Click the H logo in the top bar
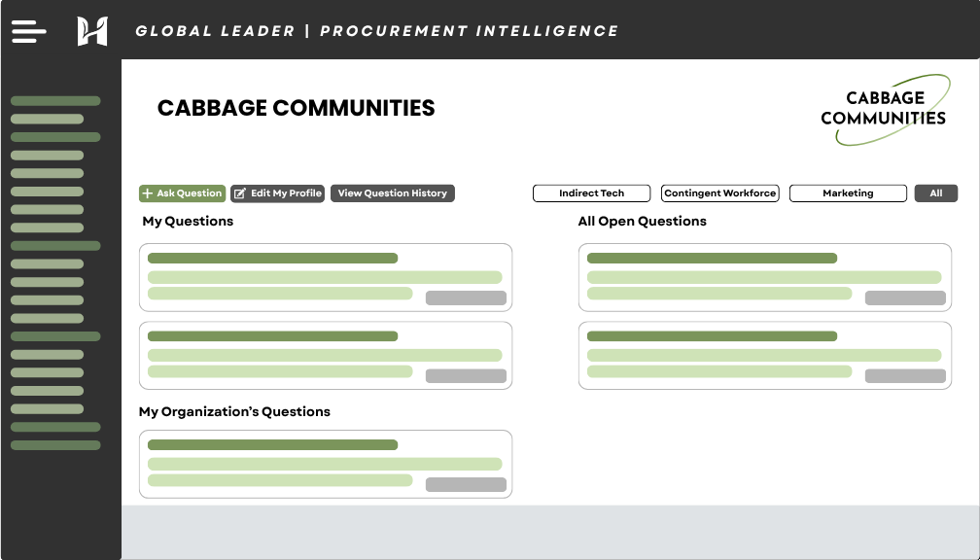The height and width of the screenshot is (560, 980). click(x=92, y=31)
